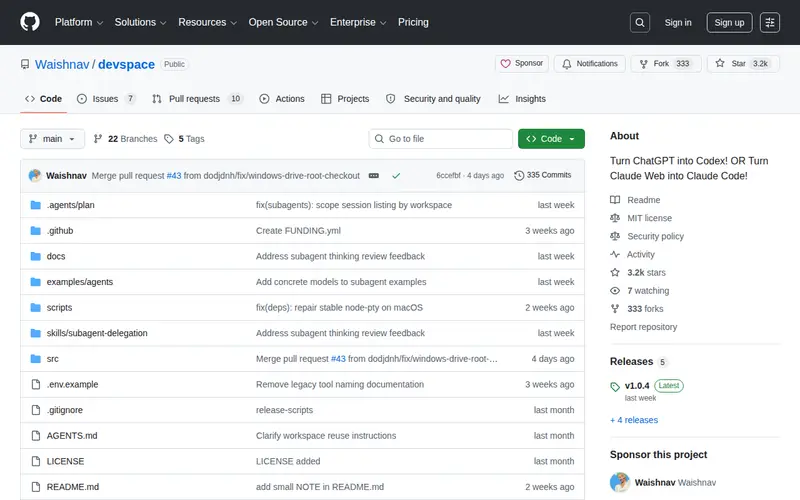
Task: Switch to the Projects tab
Action: point(345,98)
